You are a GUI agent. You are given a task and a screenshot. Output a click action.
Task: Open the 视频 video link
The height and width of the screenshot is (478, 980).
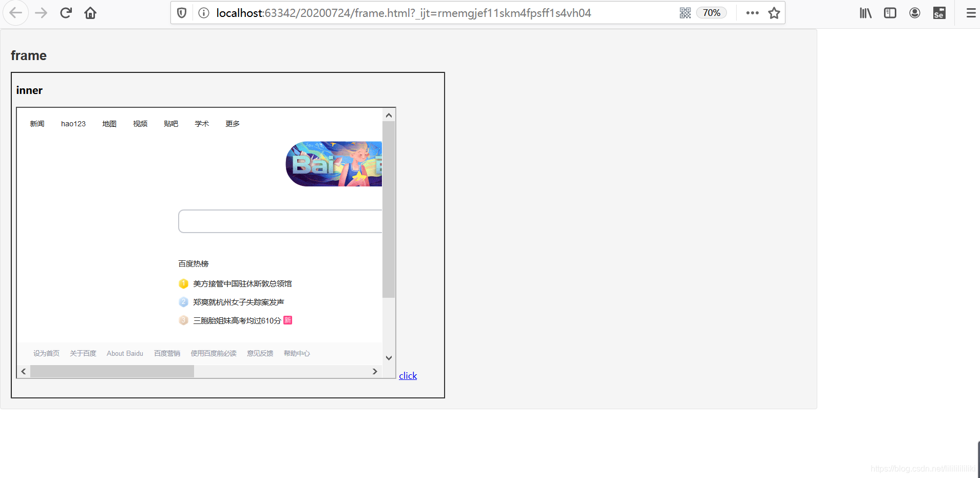[x=140, y=124]
